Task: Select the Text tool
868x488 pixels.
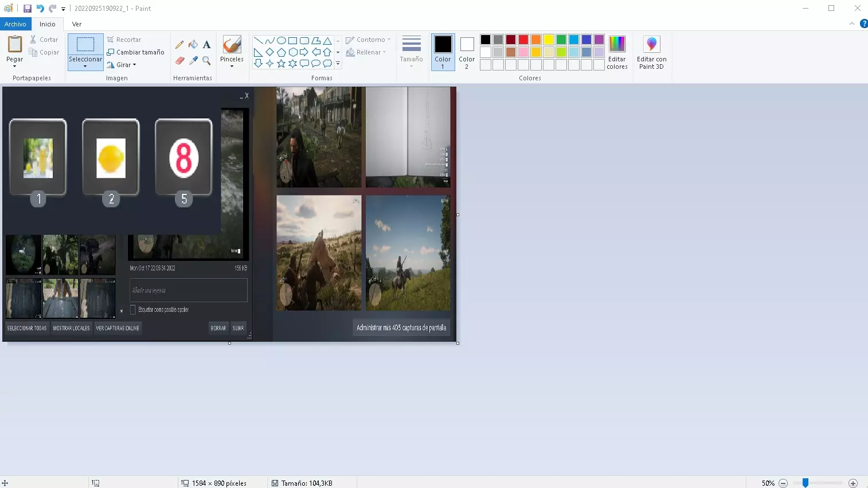Action: pyautogui.click(x=207, y=45)
